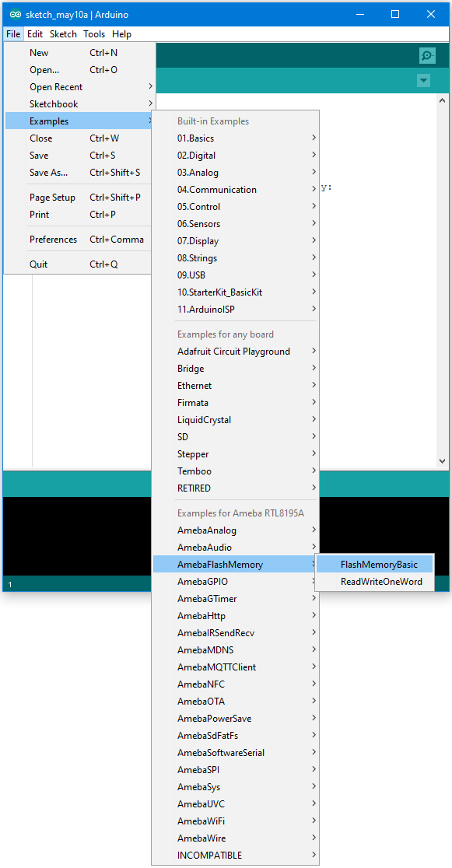Select the INCOMPATIBLE examples entry
The image size is (452, 868).
[236, 856]
